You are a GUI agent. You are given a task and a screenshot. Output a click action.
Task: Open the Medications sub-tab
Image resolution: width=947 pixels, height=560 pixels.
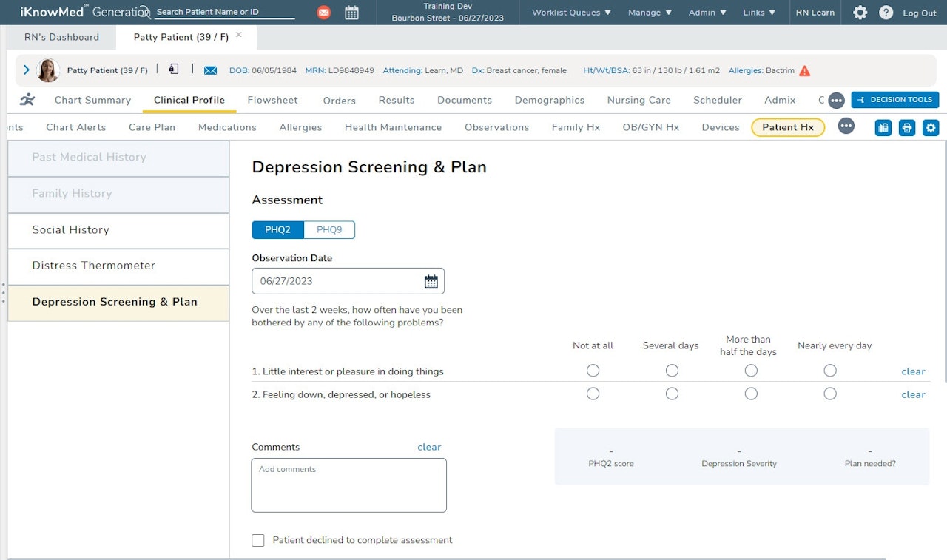[227, 127]
